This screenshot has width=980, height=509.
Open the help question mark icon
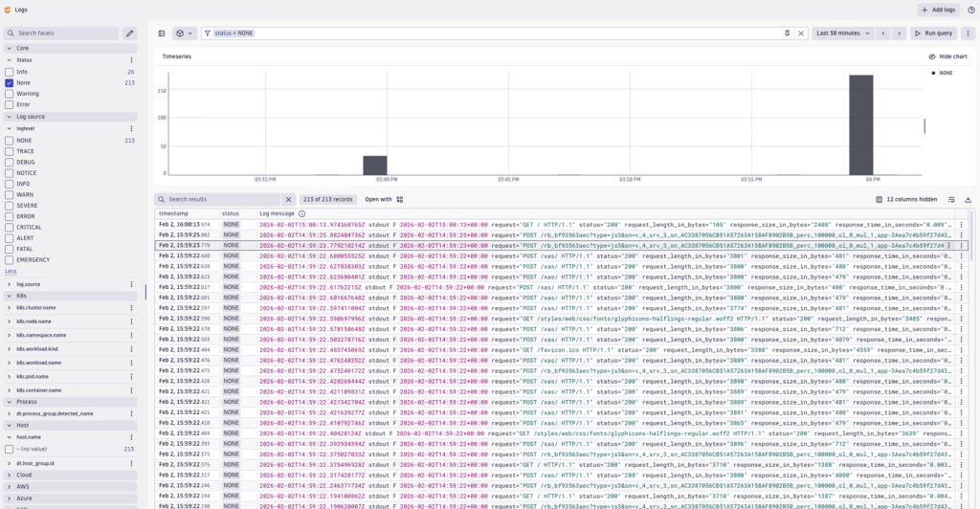click(x=971, y=10)
